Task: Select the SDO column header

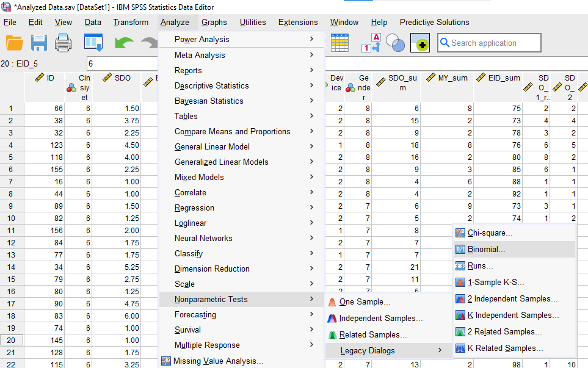Action: 116,87
